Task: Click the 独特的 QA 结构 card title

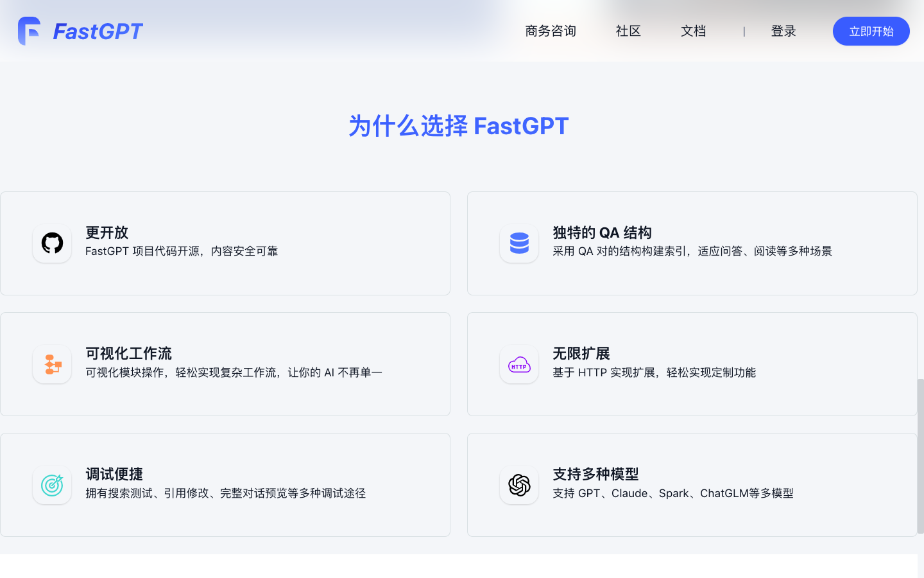Action: click(x=601, y=232)
